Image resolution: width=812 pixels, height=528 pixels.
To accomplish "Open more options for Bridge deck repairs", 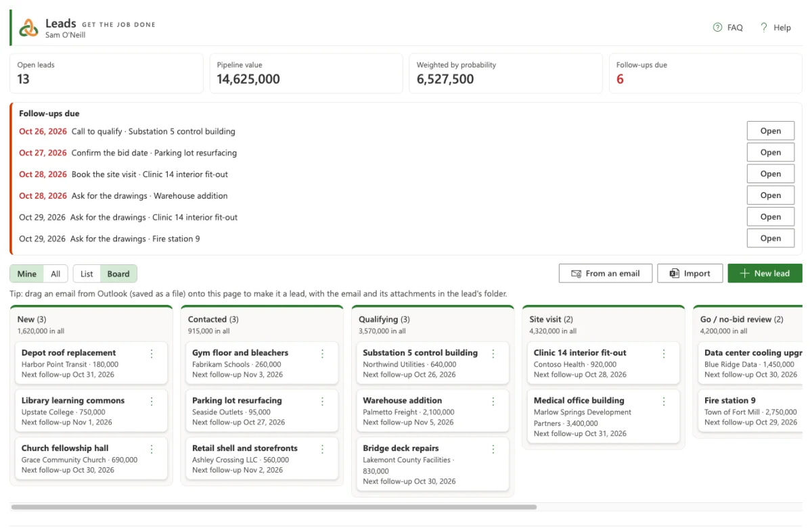I will 493,449.
